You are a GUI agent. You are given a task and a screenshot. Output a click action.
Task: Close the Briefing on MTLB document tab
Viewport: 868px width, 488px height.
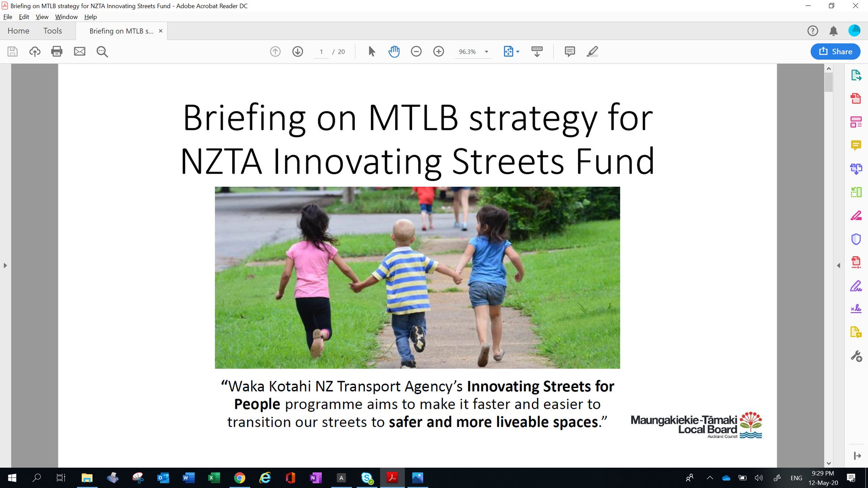[161, 31]
